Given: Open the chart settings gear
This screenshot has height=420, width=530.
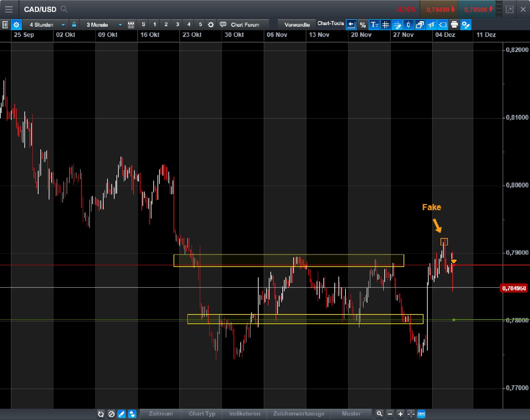Looking at the screenshot, I should click(16, 24).
